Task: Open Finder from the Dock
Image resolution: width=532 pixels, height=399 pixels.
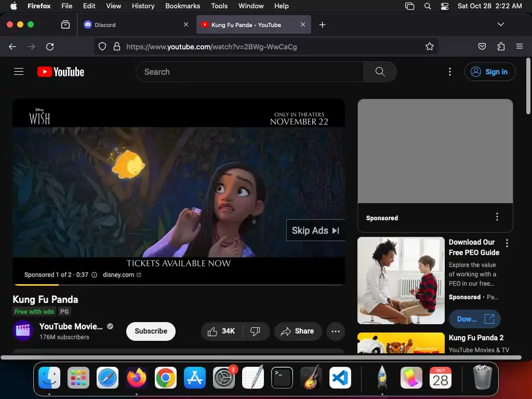Action: (49, 378)
